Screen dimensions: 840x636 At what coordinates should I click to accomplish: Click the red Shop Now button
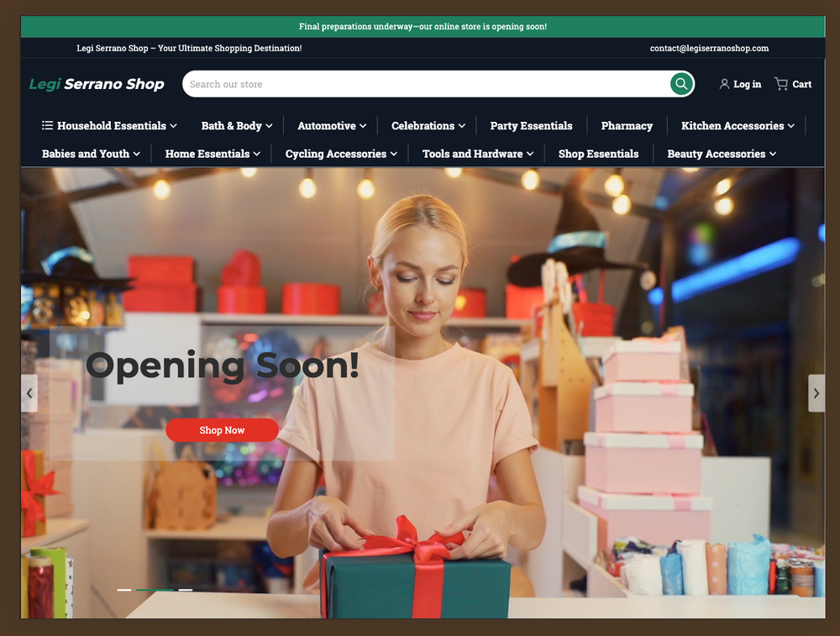(222, 430)
